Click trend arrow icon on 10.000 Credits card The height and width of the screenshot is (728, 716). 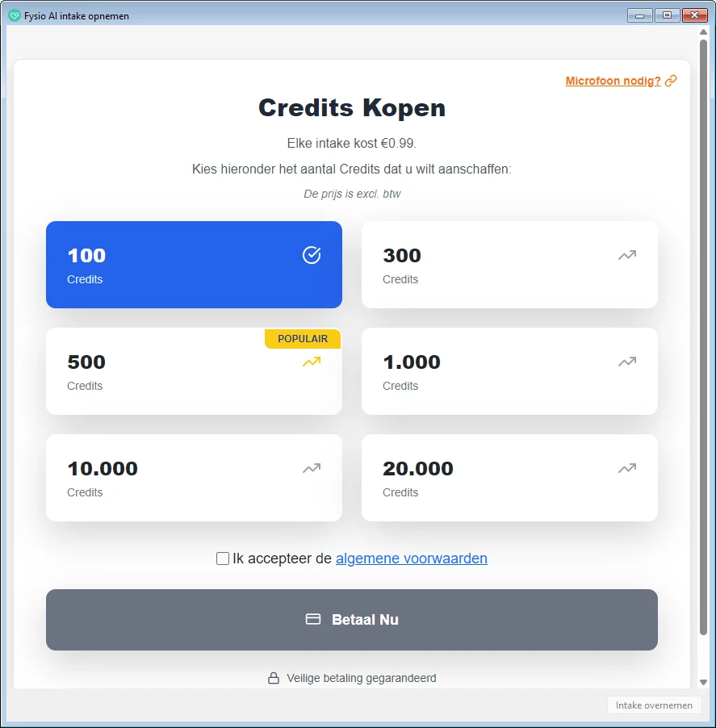(x=312, y=468)
